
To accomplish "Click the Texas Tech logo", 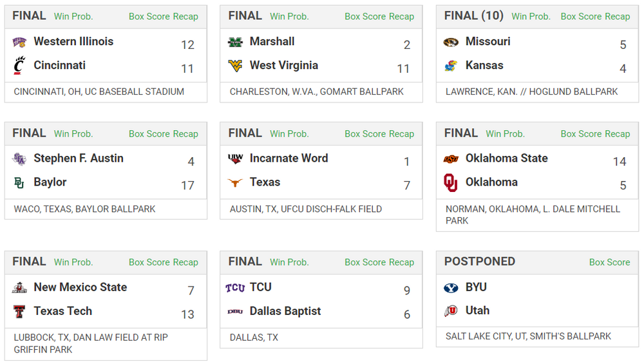I will 19,312.
